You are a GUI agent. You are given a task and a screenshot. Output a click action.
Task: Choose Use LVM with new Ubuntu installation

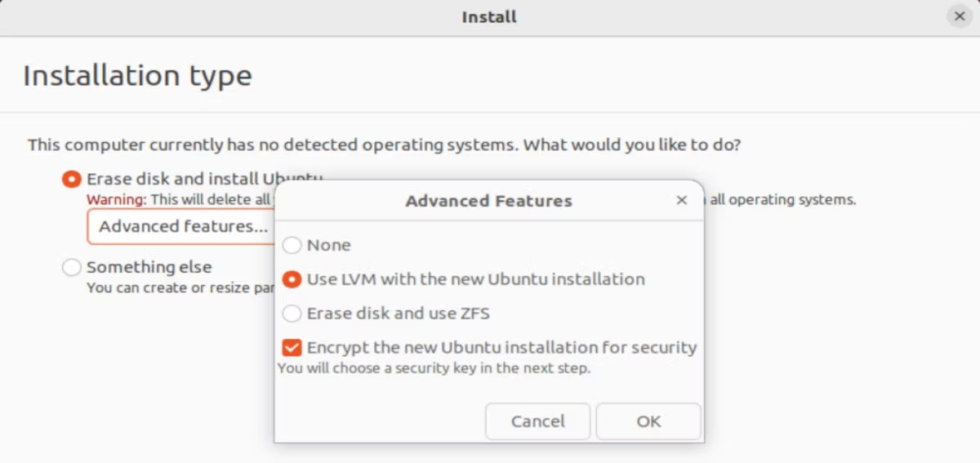pos(292,279)
